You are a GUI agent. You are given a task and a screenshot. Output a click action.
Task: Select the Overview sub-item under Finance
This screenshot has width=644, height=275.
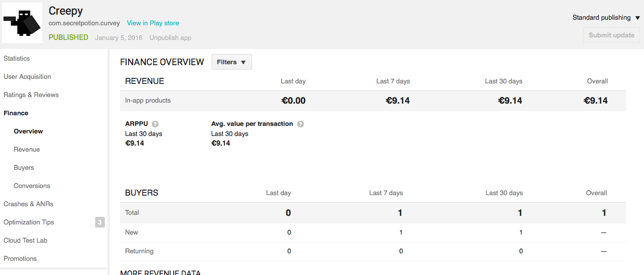pos(28,131)
